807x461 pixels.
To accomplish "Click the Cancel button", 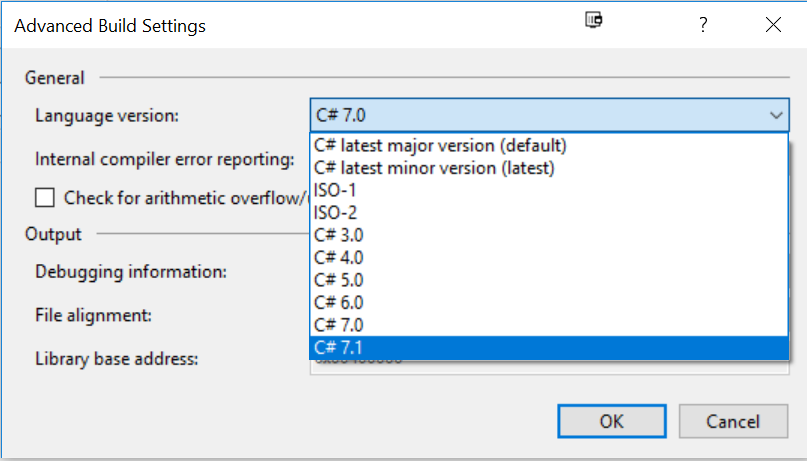I will point(733,421).
